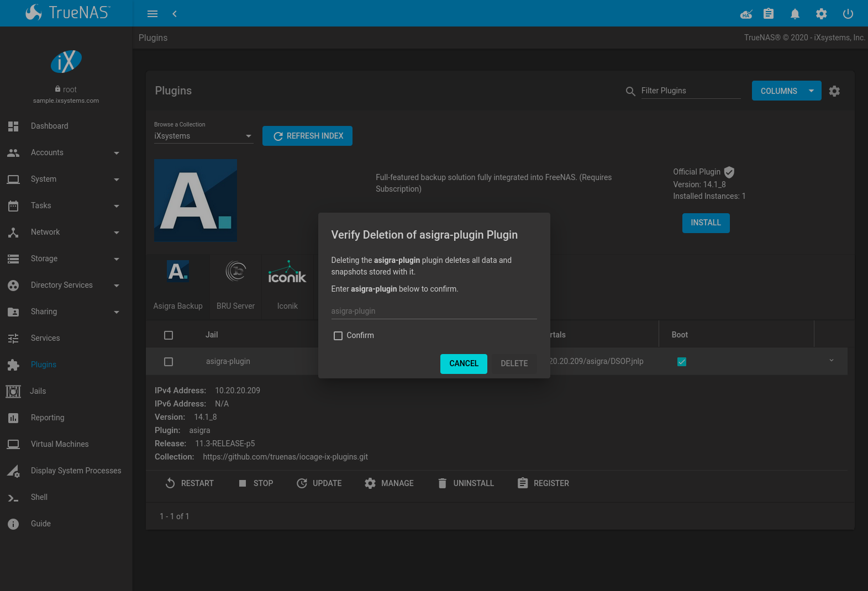
Task: Open Jails from the sidebar
Action: point(38,391)
